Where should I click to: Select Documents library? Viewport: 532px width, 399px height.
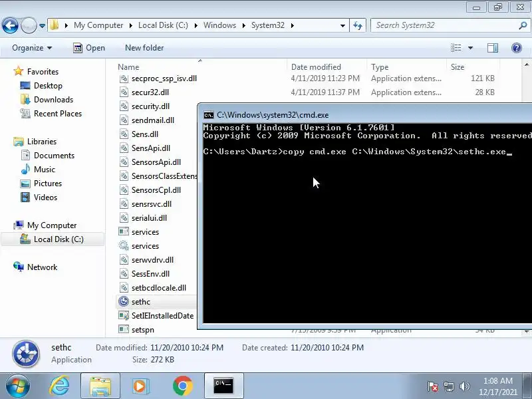click(54, 156)
